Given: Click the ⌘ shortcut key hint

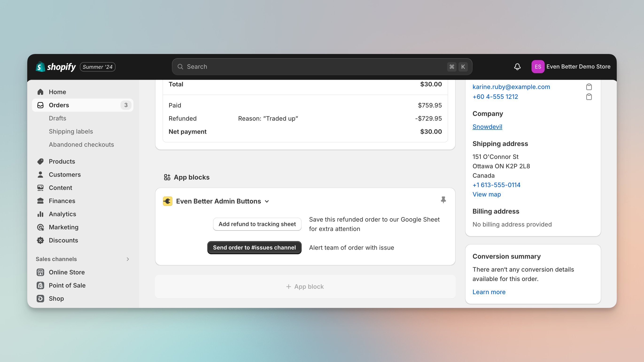Looking at the screenshot, I should 451,67.
